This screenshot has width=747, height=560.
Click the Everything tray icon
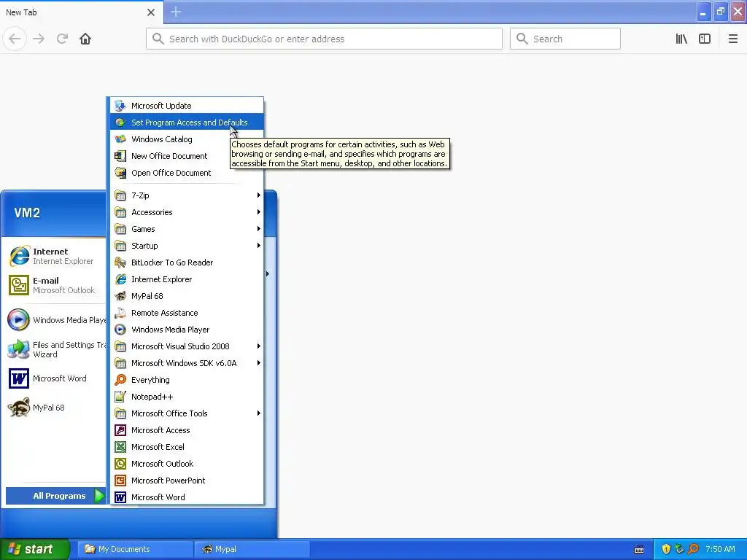point(693,549)
